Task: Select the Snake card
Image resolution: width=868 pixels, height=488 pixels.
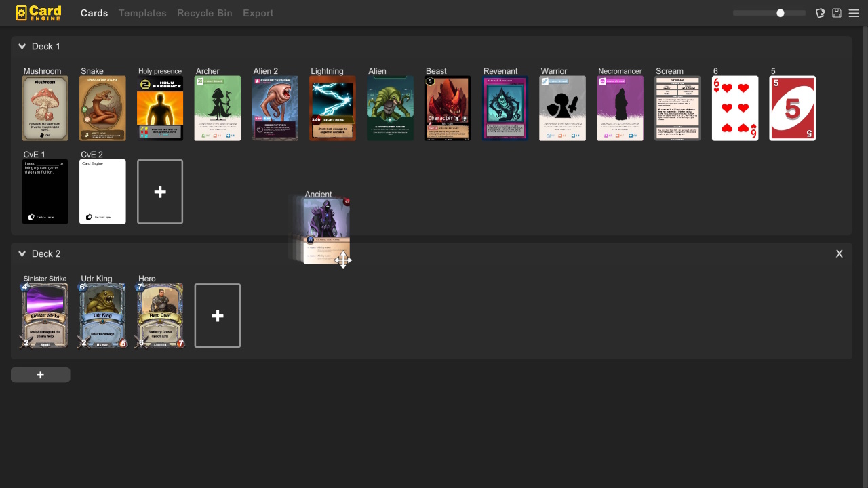Action: coord(103,108)
